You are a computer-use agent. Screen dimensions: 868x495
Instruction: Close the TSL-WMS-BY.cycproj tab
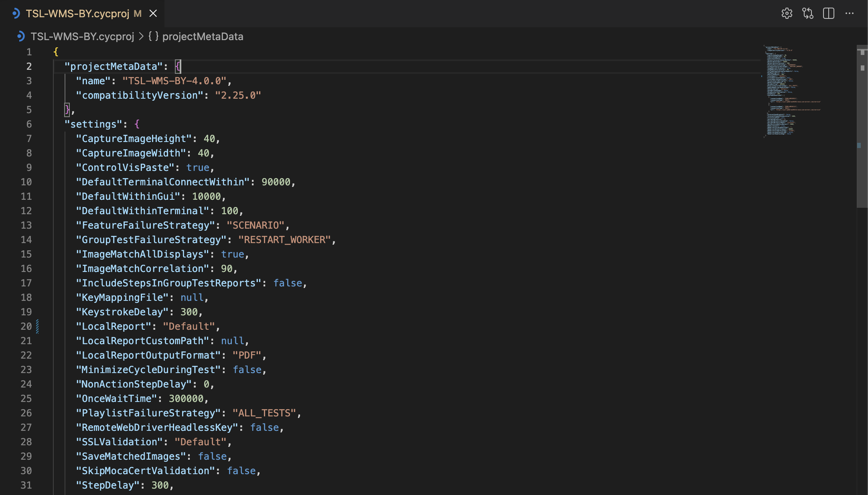[153, 14]
